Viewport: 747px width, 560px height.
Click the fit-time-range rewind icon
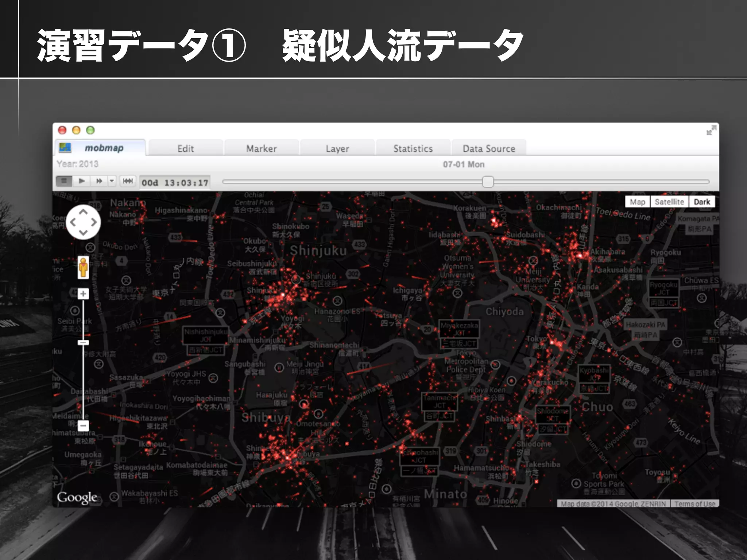click(128, 181)
